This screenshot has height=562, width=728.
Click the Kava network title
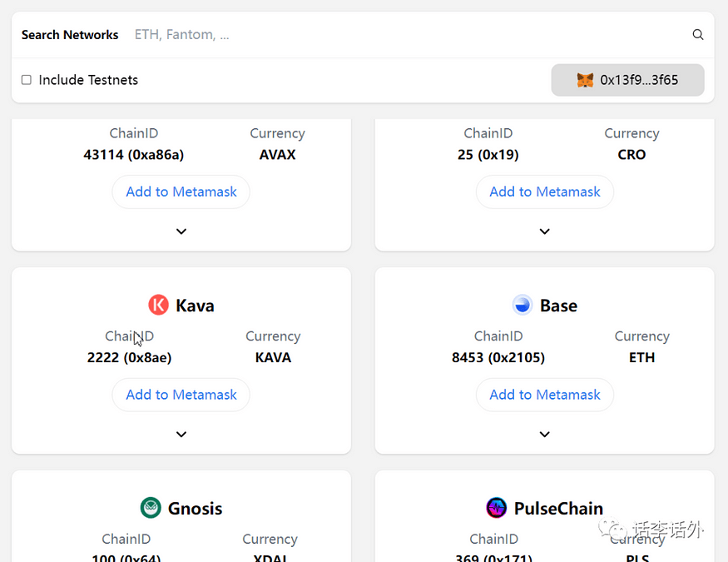point(195,306)
